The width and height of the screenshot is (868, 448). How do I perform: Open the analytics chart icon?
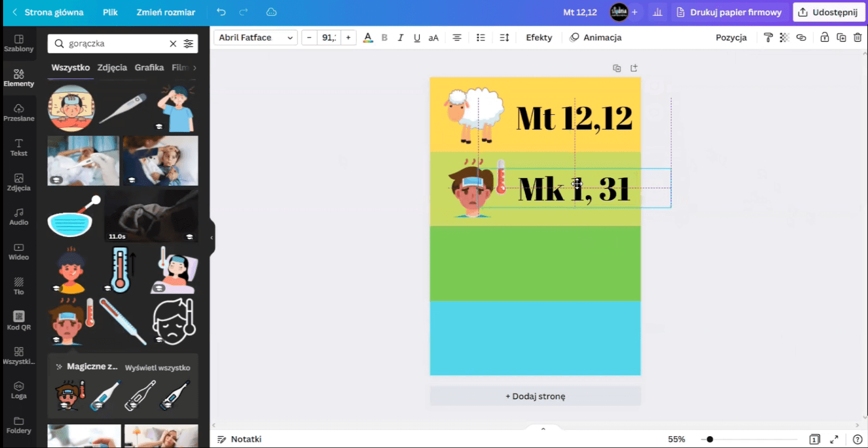coord(658,12)
